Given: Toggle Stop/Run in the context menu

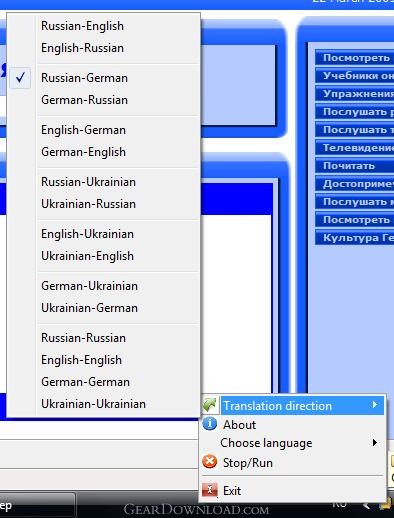Looking at the screenshot, I should click(293, 463).
